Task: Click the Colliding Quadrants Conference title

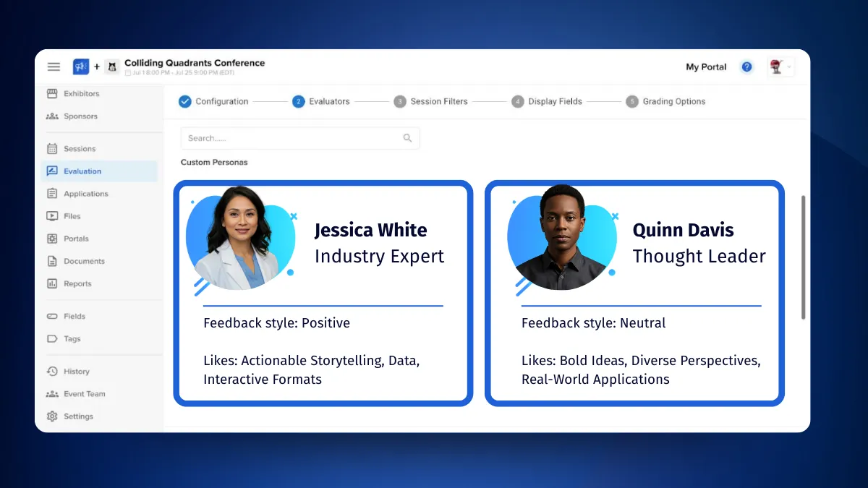Action: (195, 63)
